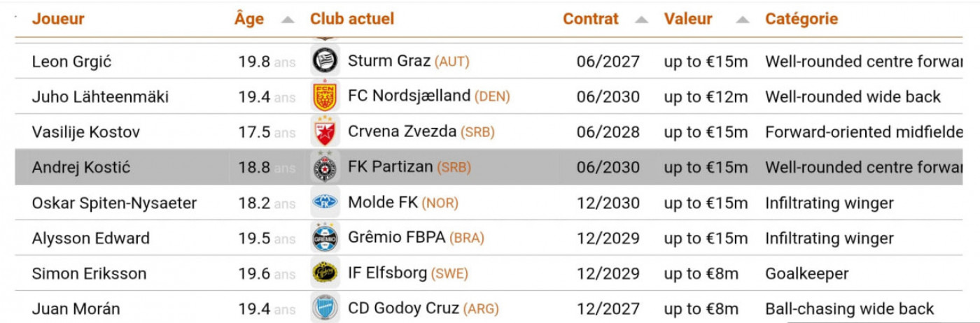This screenshot has width=980, height=323.
Task: Click the Joueur column header
Action: tap(58, 19)
